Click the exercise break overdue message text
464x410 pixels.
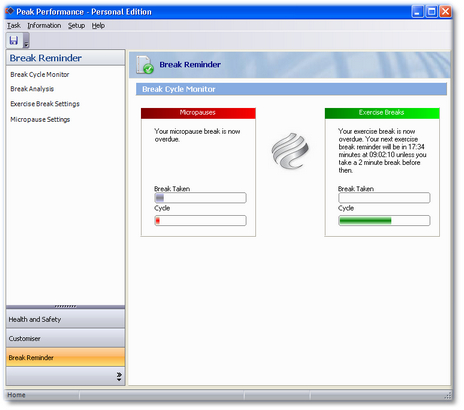[x=382, y=151]
